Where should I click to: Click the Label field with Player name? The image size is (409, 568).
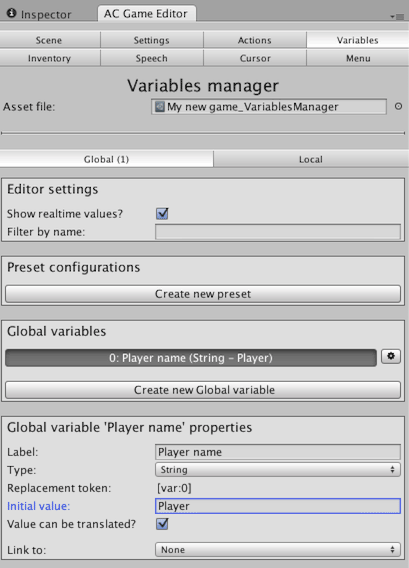278,452
